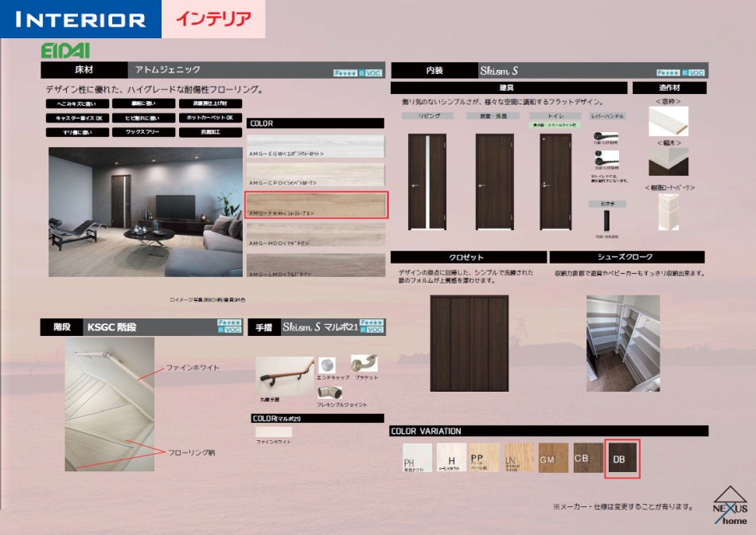This screenshot has height=535, width=756.
Task: Select the AMG-EGW flooring color
Action: [316, 146]
